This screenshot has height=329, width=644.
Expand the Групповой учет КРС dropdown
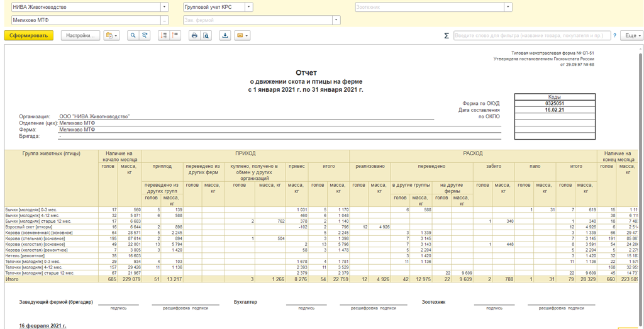(249, 8)
